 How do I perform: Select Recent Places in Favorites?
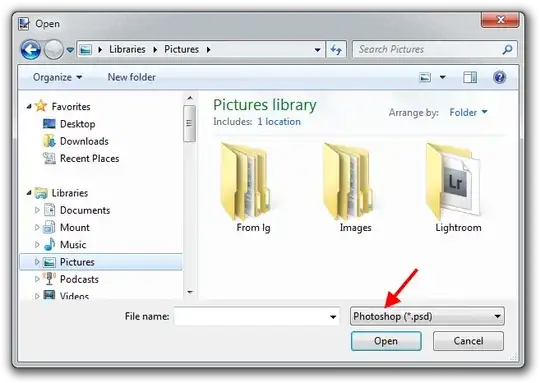click(x=90, y=158)
